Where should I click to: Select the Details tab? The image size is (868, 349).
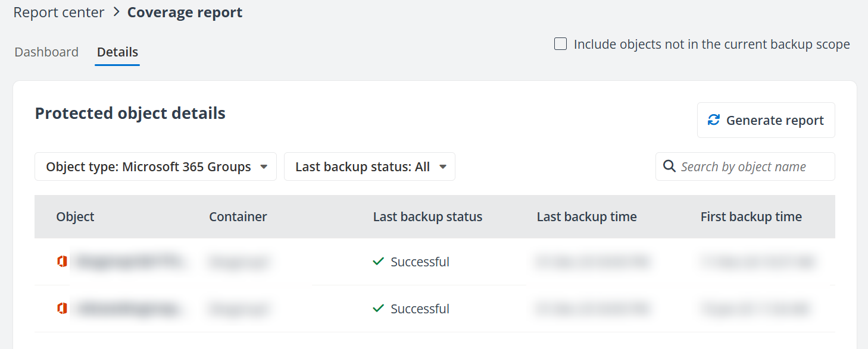click(117, 52)
